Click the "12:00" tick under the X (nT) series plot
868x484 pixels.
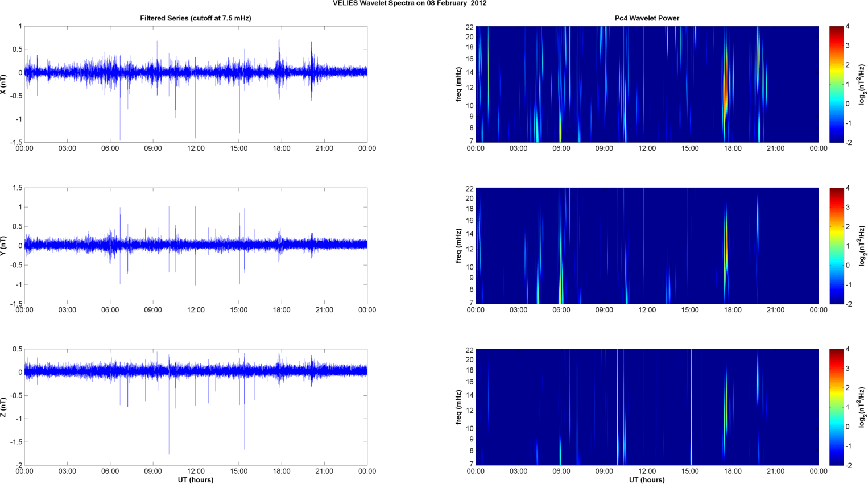pyautogui.click(x=196, y=148)
